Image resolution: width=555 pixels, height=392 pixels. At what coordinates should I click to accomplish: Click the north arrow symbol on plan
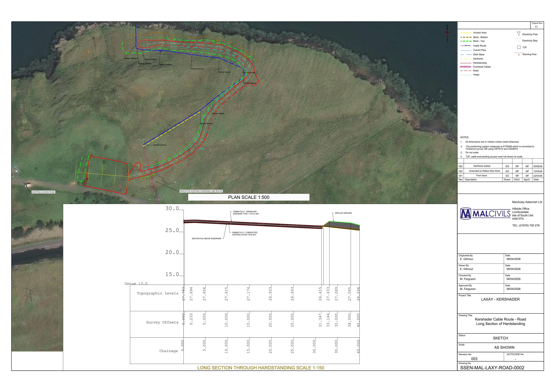click(447, 33)
